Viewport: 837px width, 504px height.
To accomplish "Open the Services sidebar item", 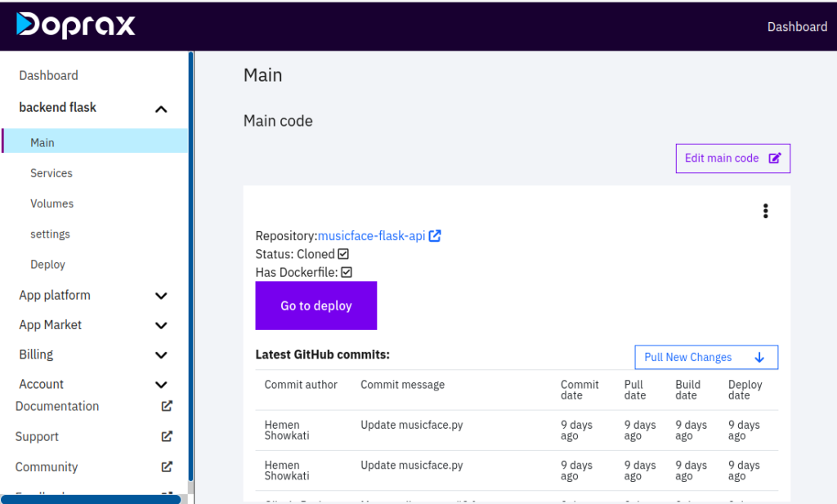I will pyautogui.click(x=51, y=173).
